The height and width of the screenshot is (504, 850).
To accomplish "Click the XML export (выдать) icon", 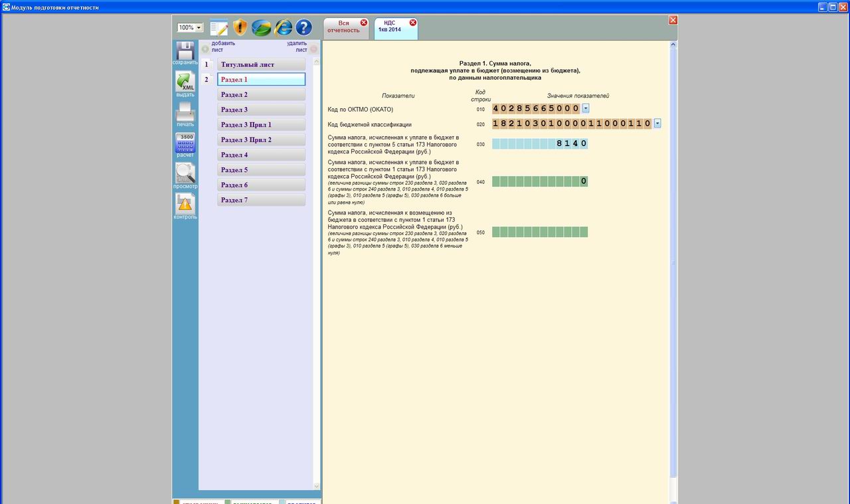I will coord(185,81).
